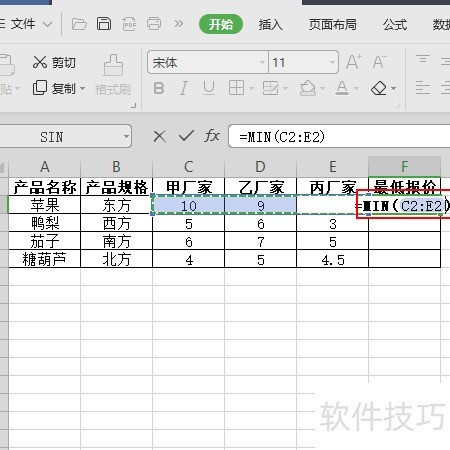
Task: Expand the SIN name box dropdown
Action: [126, 136]
